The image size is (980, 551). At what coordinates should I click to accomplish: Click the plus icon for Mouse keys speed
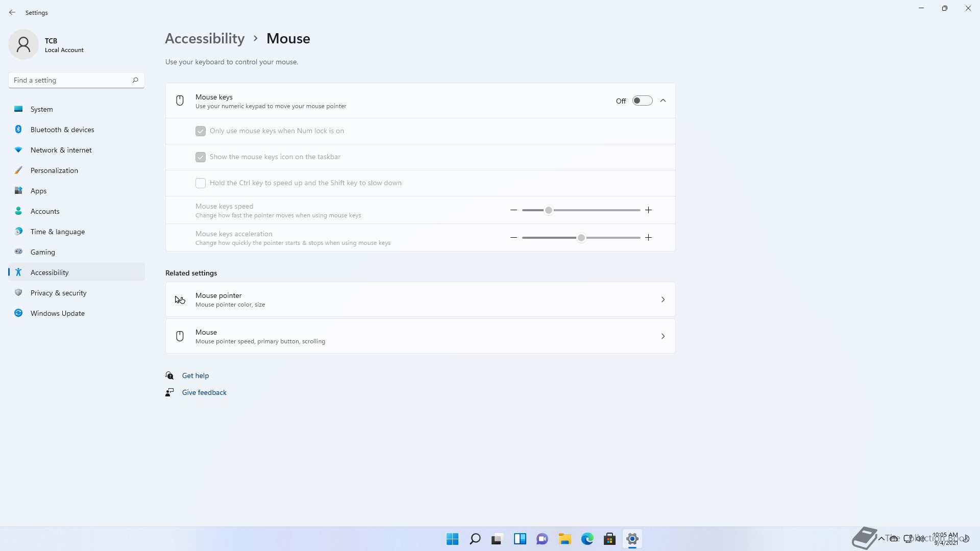pos(648,210)
